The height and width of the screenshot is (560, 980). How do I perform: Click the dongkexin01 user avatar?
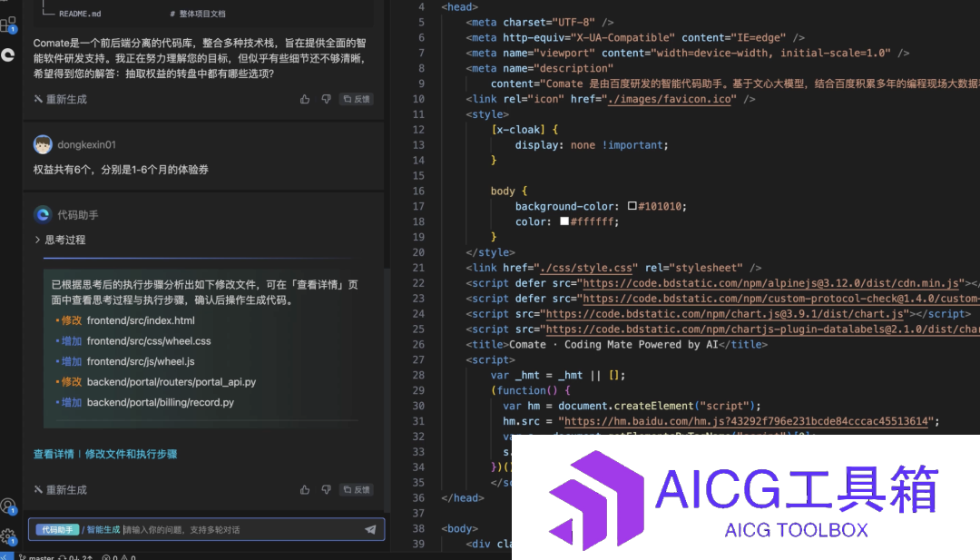coord(43,144)
